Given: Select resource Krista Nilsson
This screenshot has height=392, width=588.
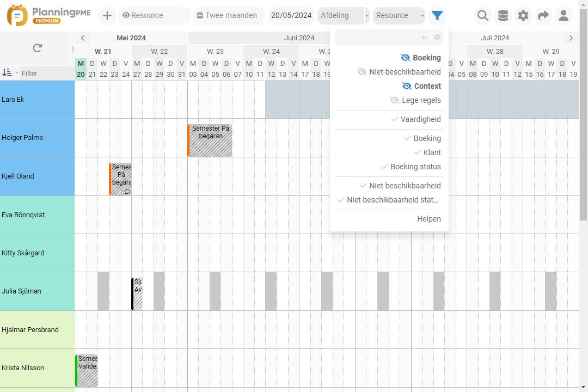Looking at the screenshot, I should [37, 368].
